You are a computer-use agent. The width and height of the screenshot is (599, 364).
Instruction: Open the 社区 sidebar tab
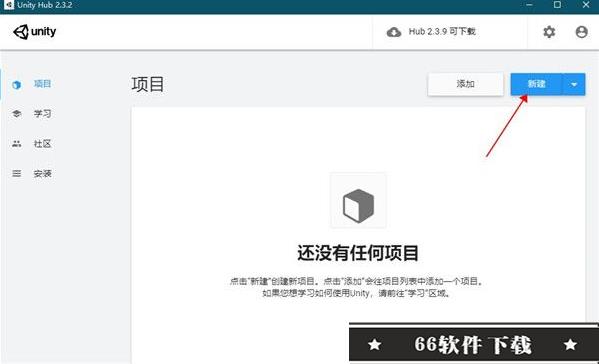coord(42,144)
